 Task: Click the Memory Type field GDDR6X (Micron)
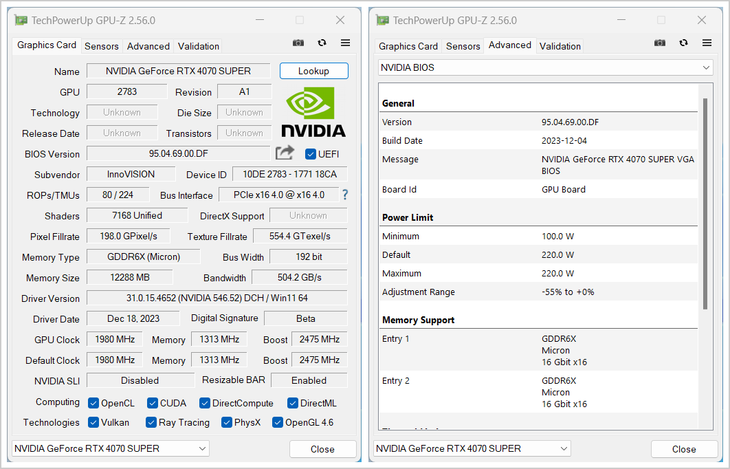143,257
